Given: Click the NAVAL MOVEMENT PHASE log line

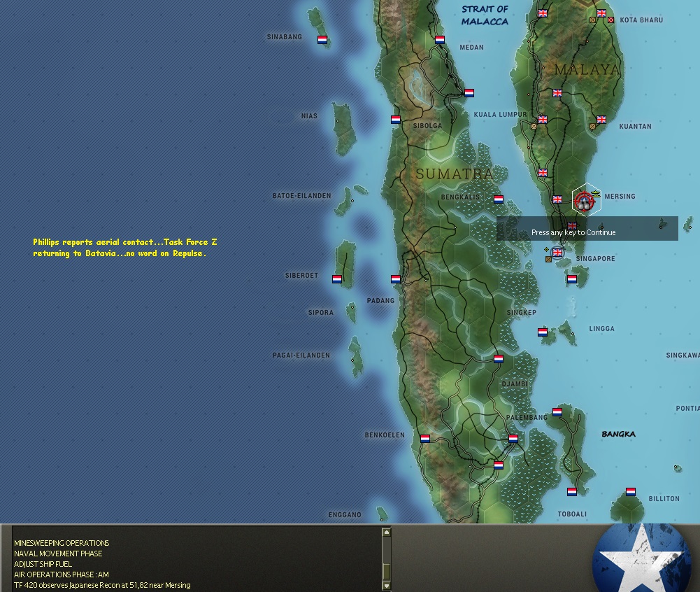Looking at the screenshot, I should (58, 554).
